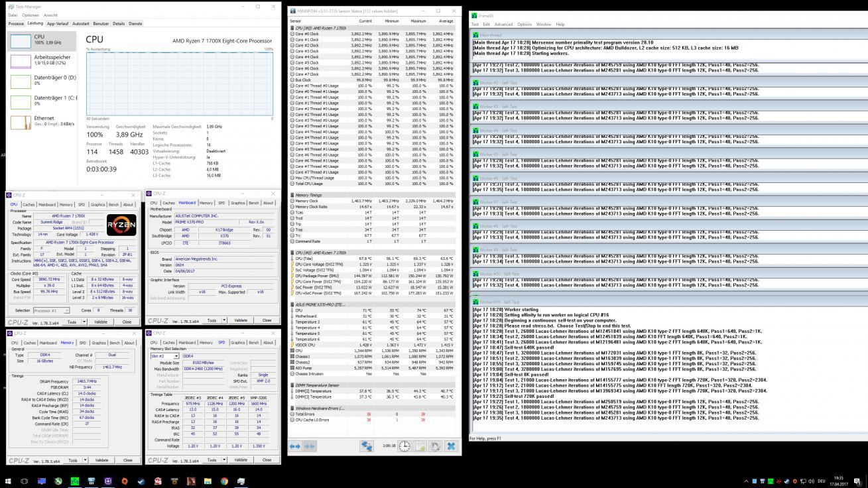Open Advanced menu in Prime95
Viewport: 868px width, 488px height.
pyautogui.click(x=503, y=25)
